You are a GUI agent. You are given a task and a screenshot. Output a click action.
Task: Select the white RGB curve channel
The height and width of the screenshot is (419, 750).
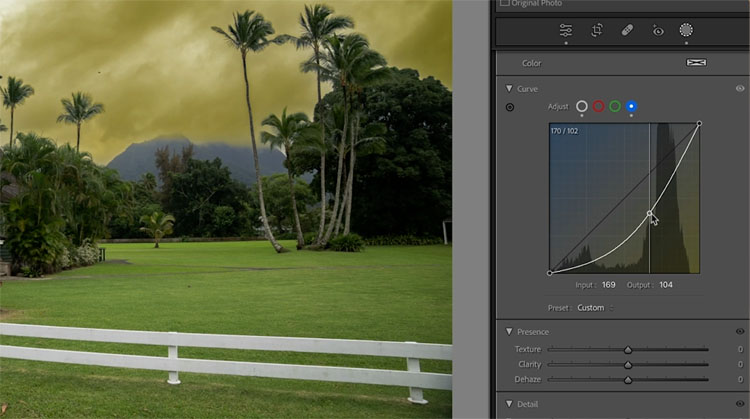point(582,106)
